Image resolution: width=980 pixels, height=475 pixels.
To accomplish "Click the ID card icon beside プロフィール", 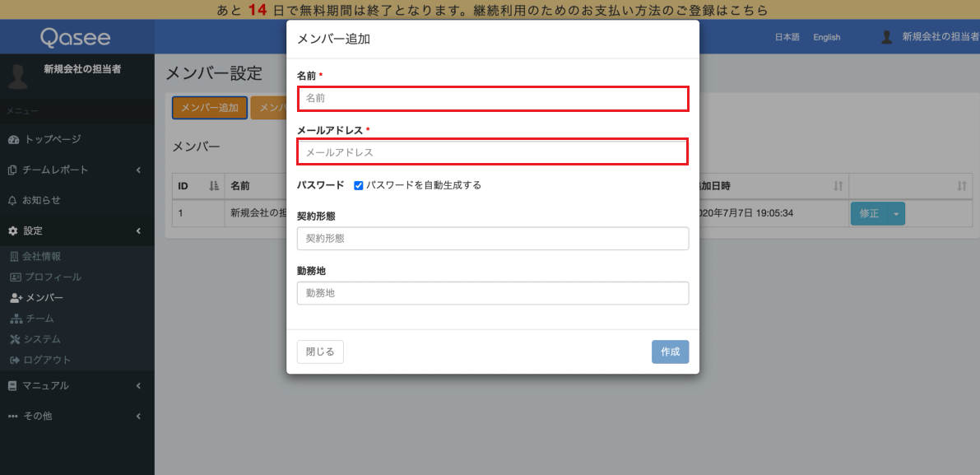I will (x=16, y=277).
